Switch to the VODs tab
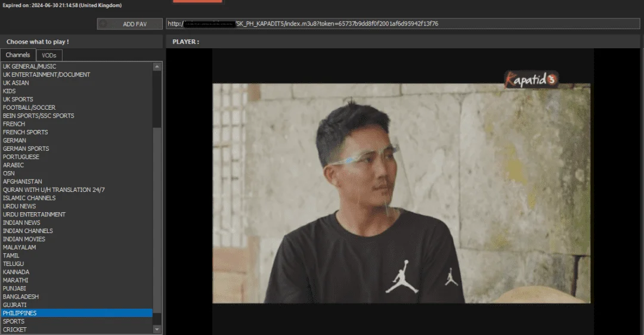644x335 pixels. 49,55
